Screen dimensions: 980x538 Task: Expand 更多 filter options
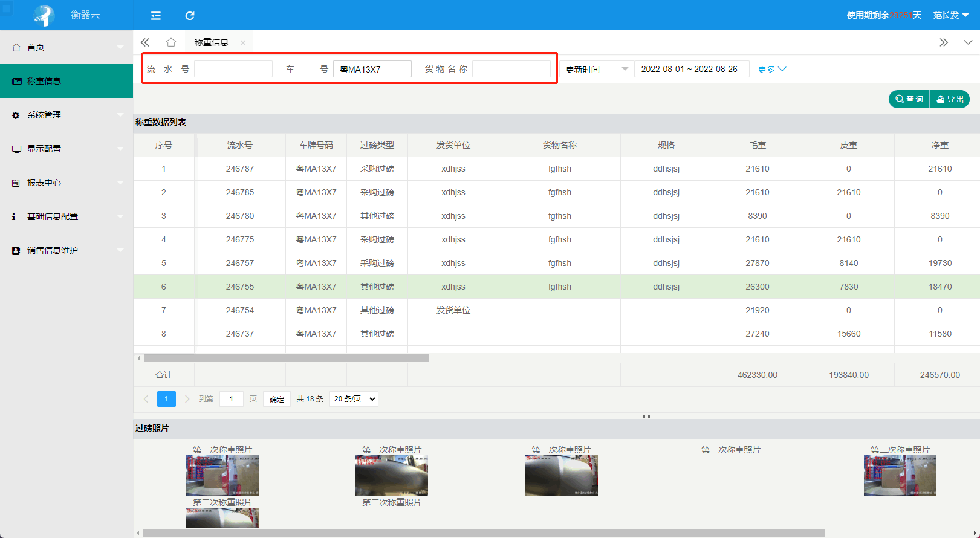click(772, 70)
